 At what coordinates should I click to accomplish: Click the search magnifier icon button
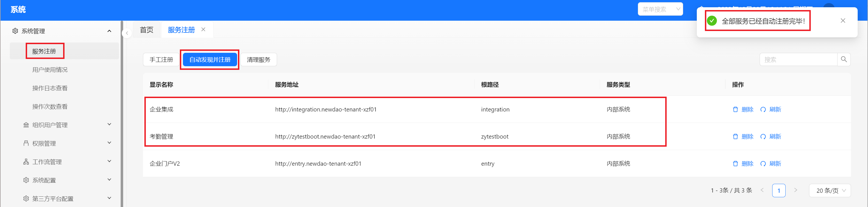pyautogui.click(x=844, y=59)
